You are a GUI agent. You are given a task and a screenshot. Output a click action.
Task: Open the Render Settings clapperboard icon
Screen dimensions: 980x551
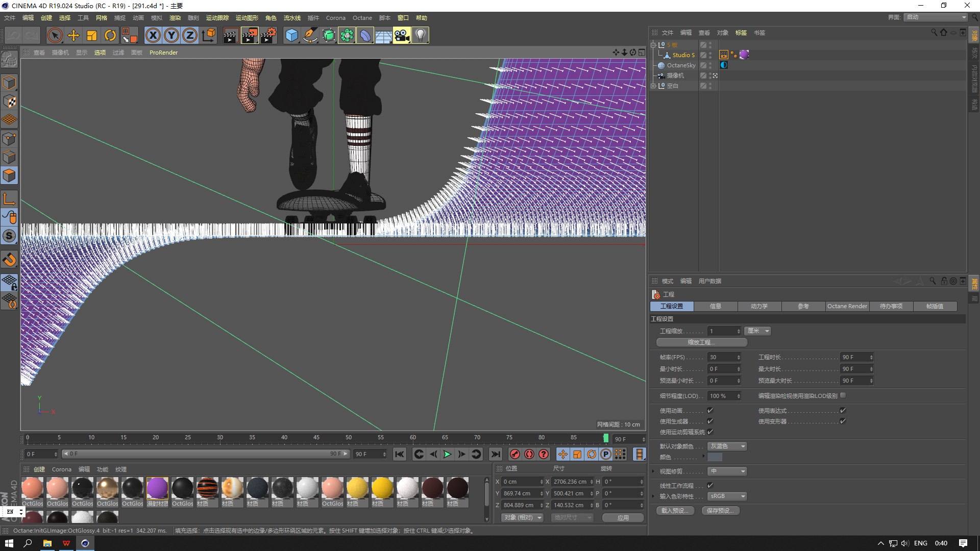(268, 35)
